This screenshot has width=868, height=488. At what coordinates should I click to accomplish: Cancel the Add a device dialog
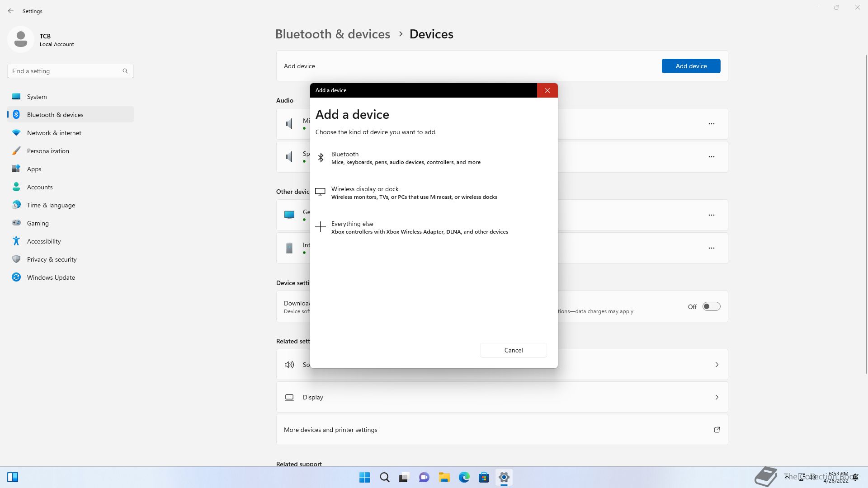click(x=513, y=350)
